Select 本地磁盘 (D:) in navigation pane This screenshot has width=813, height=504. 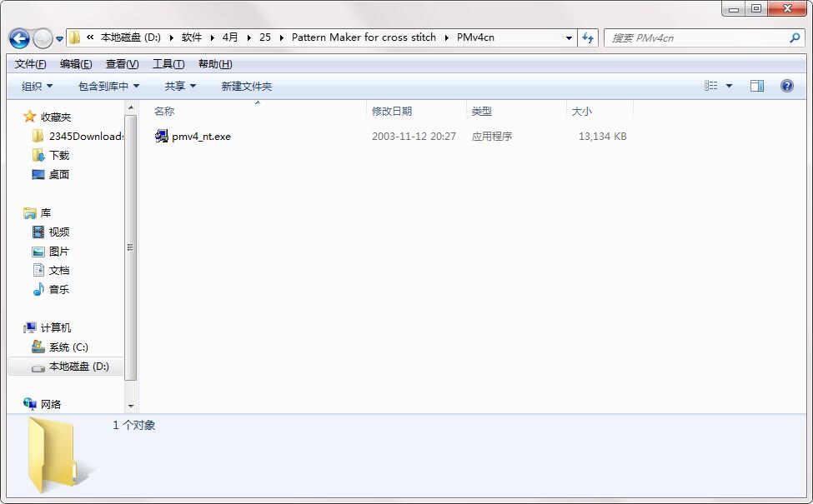point(79,367)
